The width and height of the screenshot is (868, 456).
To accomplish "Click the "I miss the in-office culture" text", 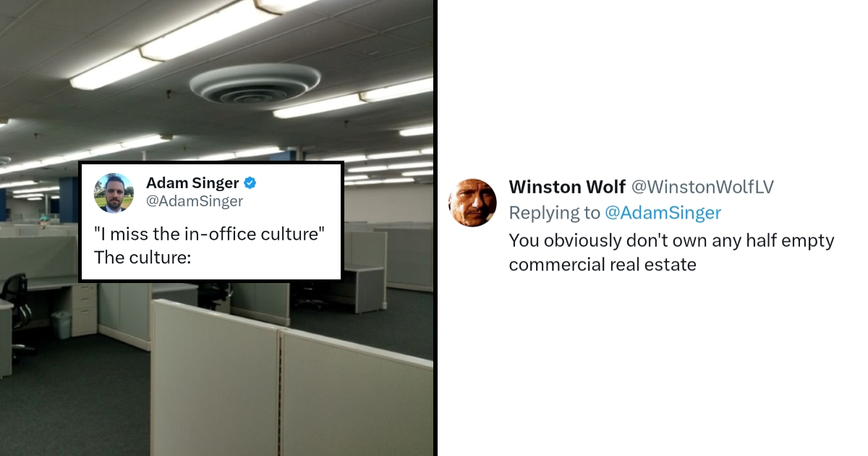I will (x=210, y=235).
